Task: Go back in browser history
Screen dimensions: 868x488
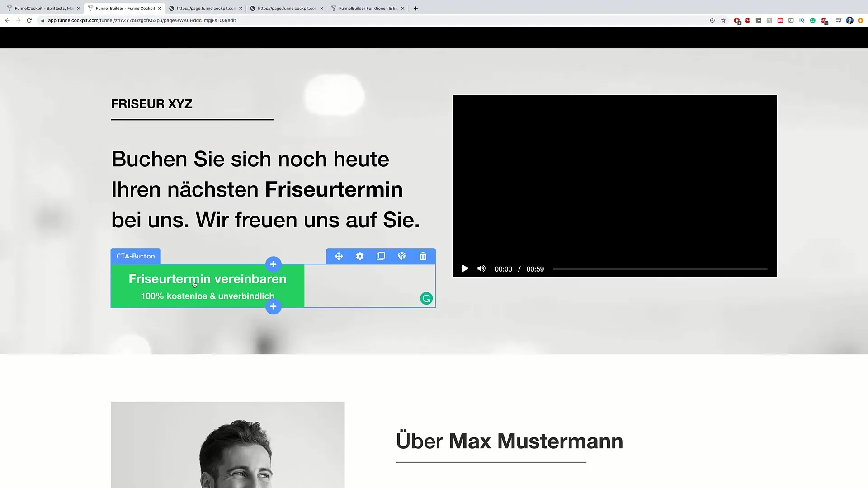Action: click(x=7, y=20)
